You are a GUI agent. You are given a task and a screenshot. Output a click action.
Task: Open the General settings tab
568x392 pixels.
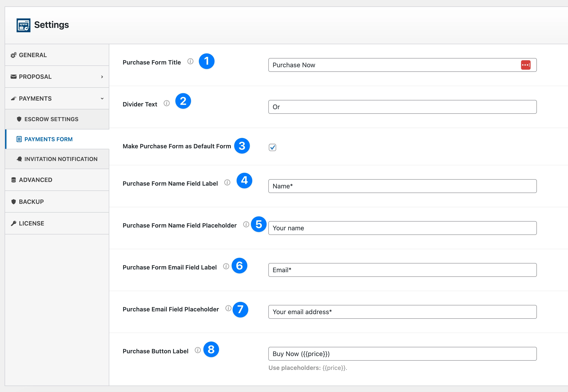33,55
